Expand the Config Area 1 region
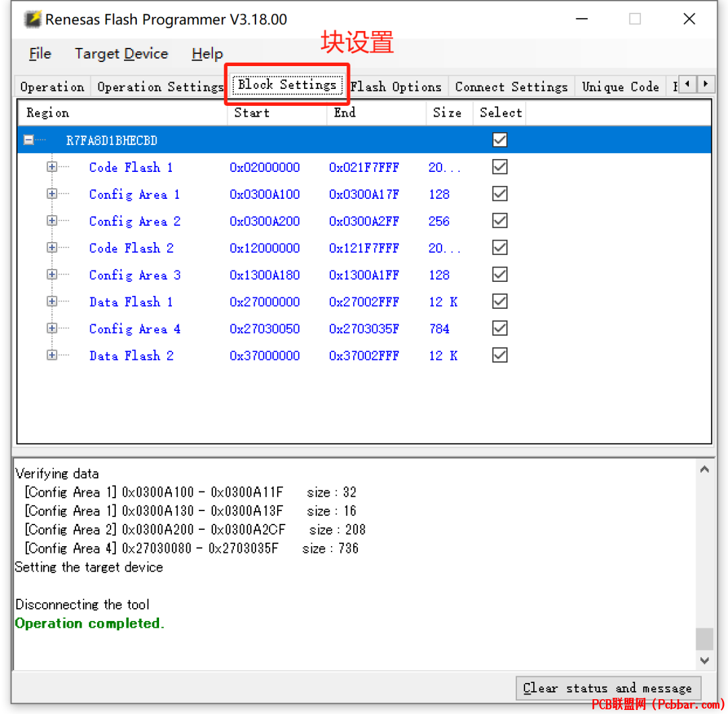Viewport: 728px width, 714px height. tap(52, 194)
